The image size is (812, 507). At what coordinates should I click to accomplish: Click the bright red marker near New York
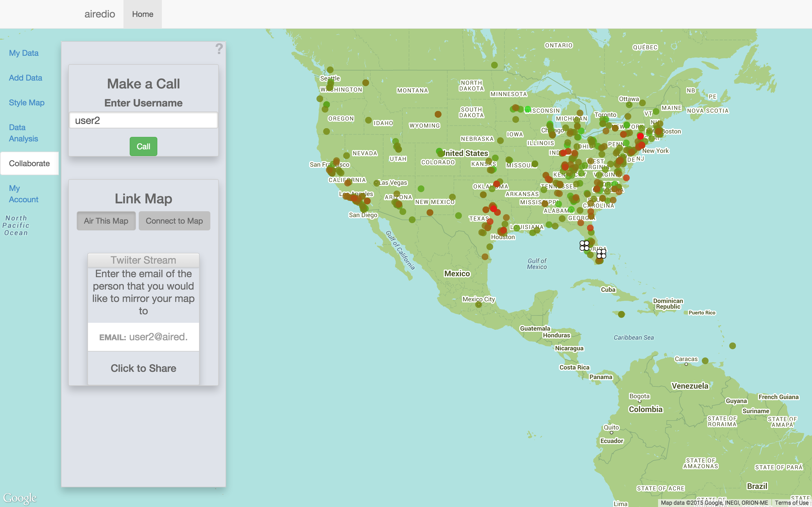click(x=640, y=136)
